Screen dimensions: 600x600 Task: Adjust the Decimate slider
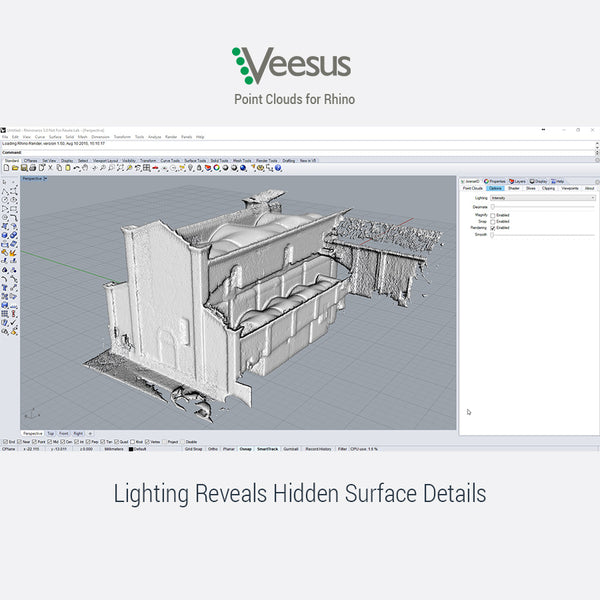(x=492, y=207)
